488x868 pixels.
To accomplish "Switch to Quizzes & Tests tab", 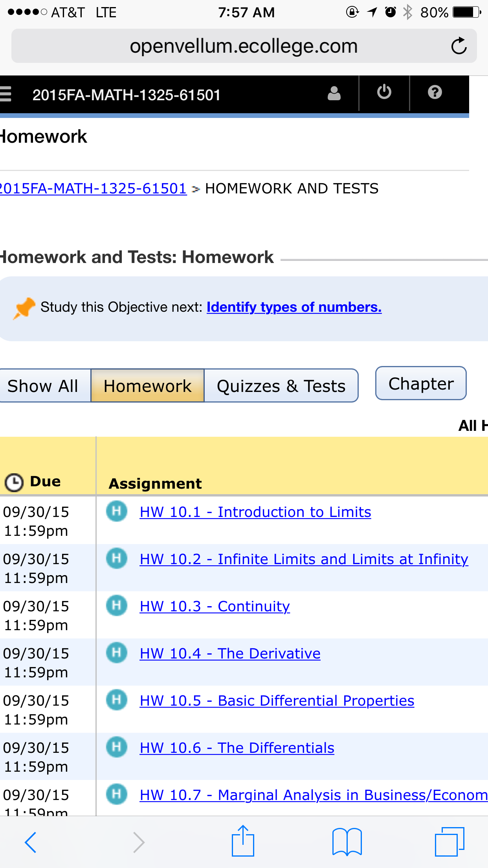I will pyautogui.click(x=281, y=386).
